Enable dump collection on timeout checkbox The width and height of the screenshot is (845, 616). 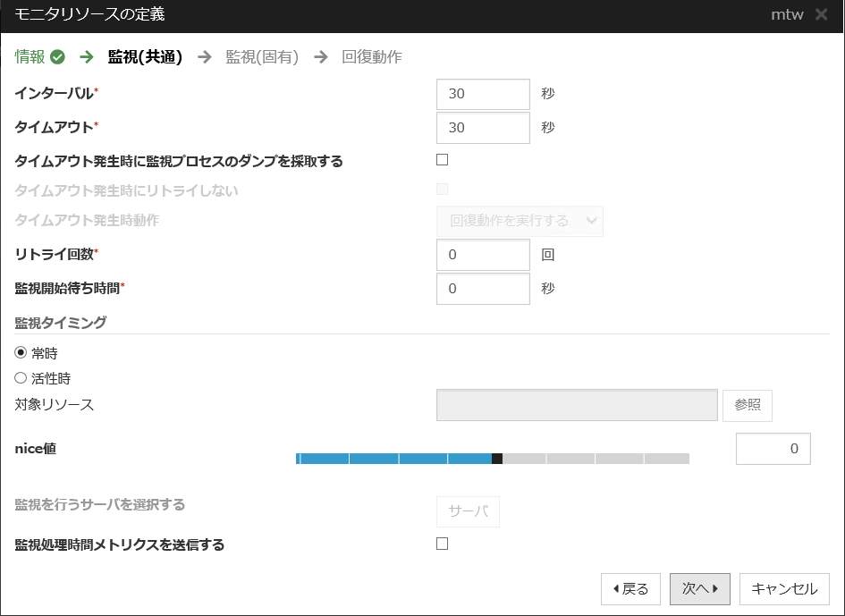tap(442, 159)
